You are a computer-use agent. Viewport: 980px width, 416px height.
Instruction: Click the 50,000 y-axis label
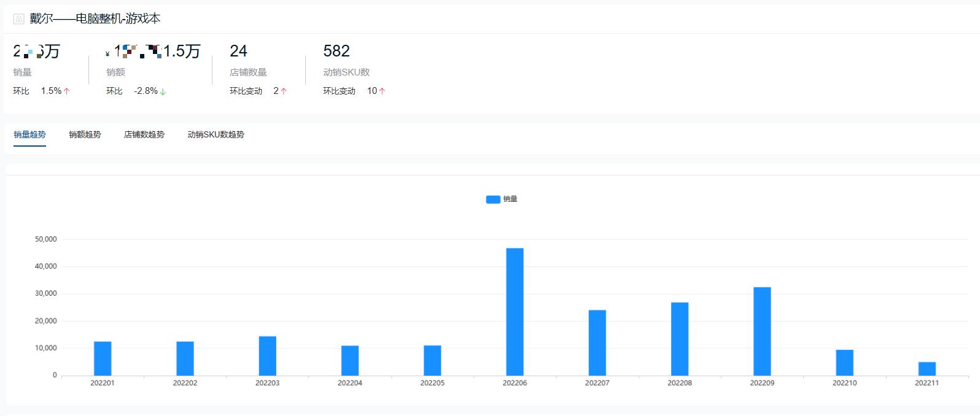(46, 239)
